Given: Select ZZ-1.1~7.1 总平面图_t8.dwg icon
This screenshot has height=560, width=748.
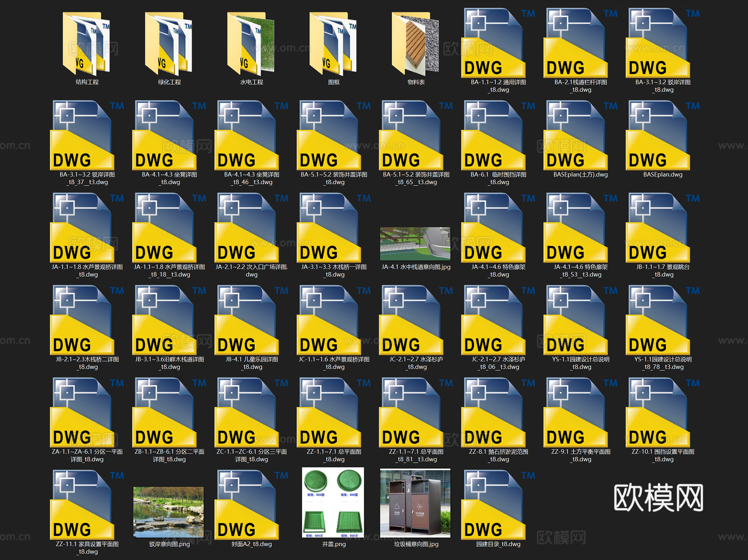Looking at the screenshot, I should 333,412.
